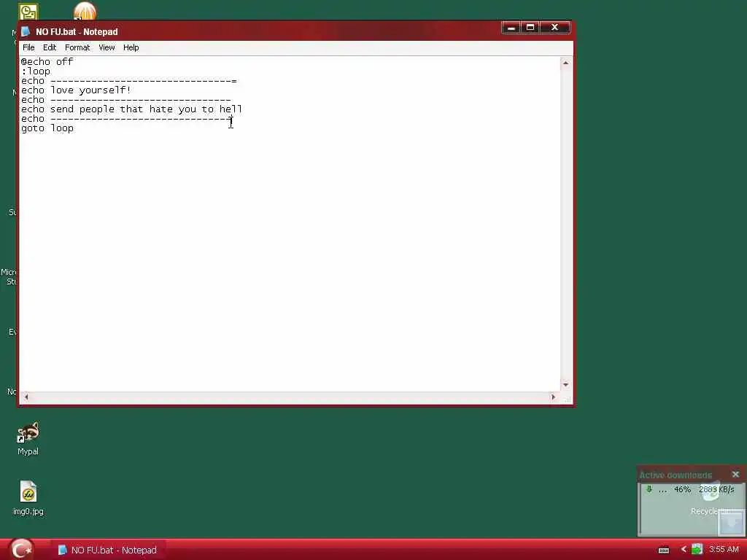Click the vertical scrollbar up arrow
The image size is (747, 560).
pyautogui.click(x=565, y=63)
